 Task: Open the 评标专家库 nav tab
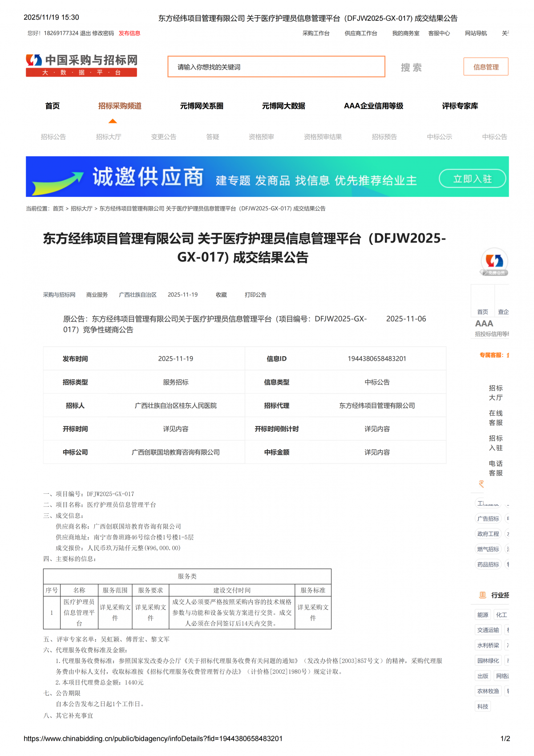460,106
